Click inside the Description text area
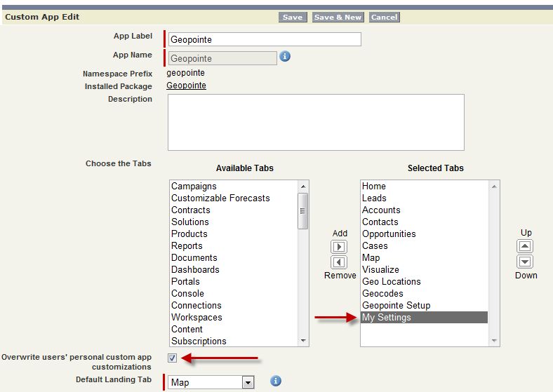This screenshot has width=553, height=392. 316,122
